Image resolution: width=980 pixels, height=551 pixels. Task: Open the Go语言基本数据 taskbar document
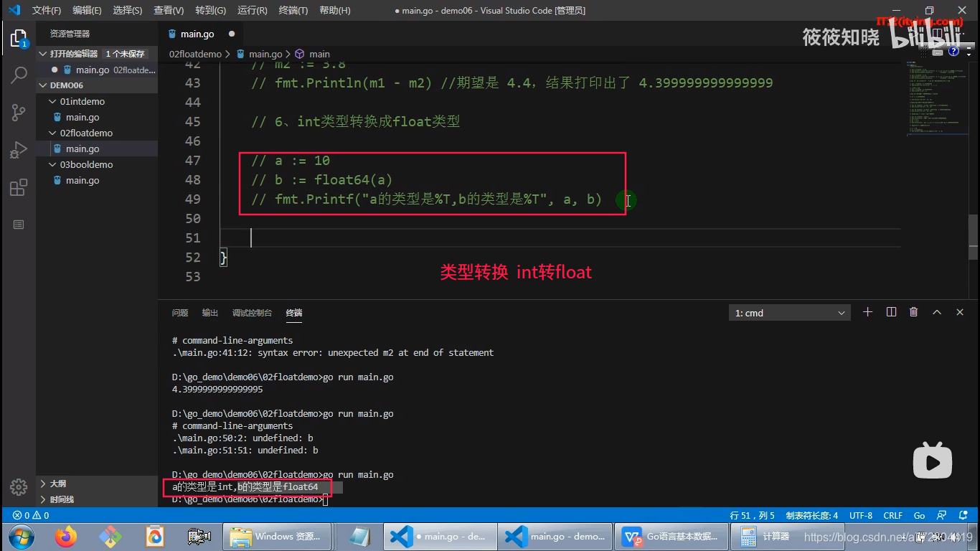point(673,536)
